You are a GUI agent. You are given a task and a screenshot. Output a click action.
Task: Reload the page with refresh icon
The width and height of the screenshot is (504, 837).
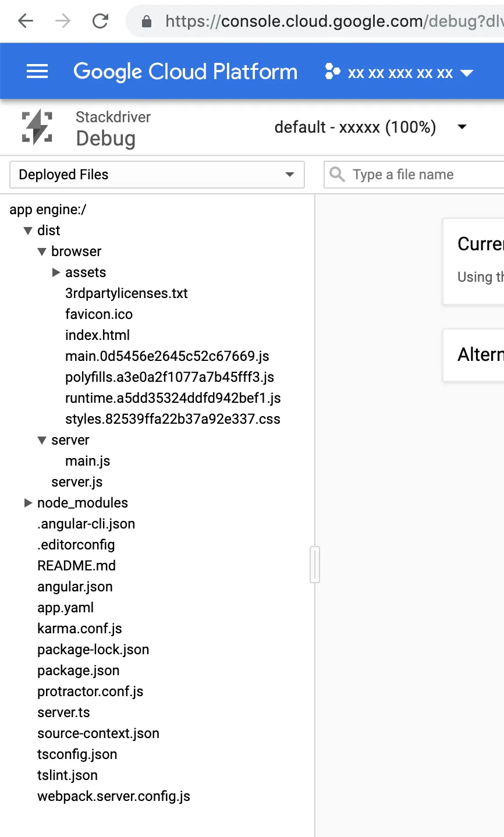pyautogui.click(x=101, y=22)
